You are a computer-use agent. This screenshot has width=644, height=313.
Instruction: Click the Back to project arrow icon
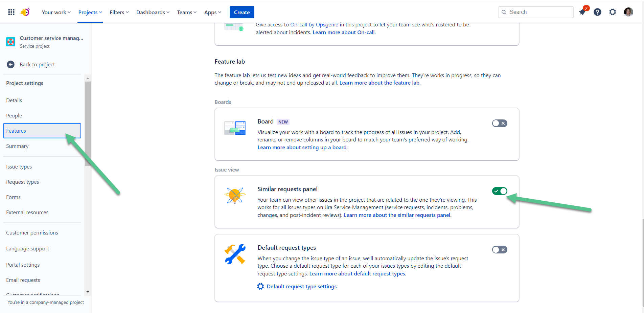pyautogui.click(x=11, y=65)
